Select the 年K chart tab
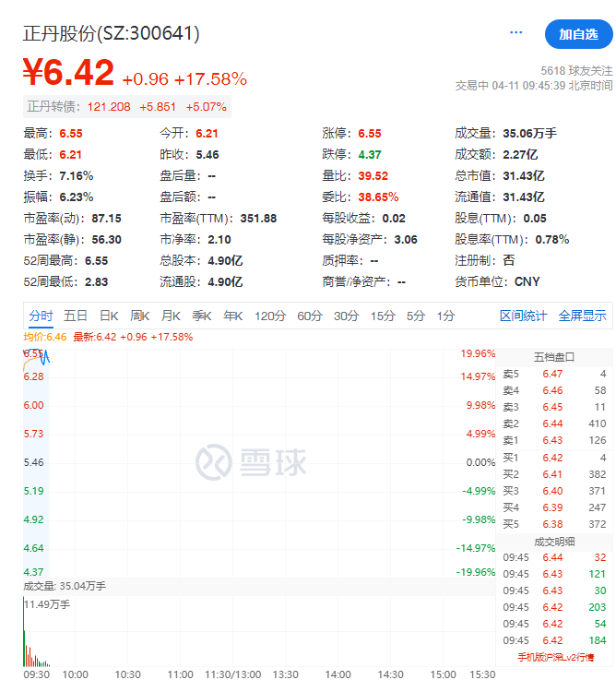This screenshot has width=616, height=680. (232, 316)
